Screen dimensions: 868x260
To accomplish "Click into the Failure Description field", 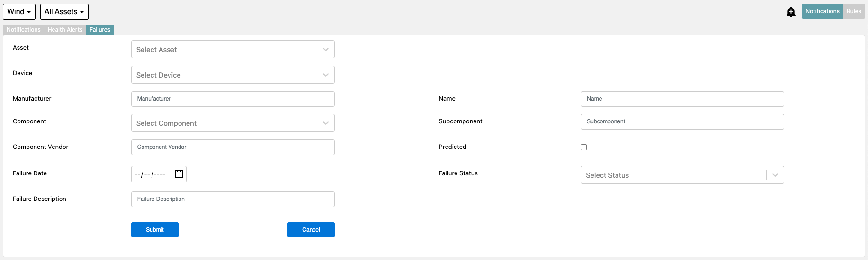I will [233, 199].
